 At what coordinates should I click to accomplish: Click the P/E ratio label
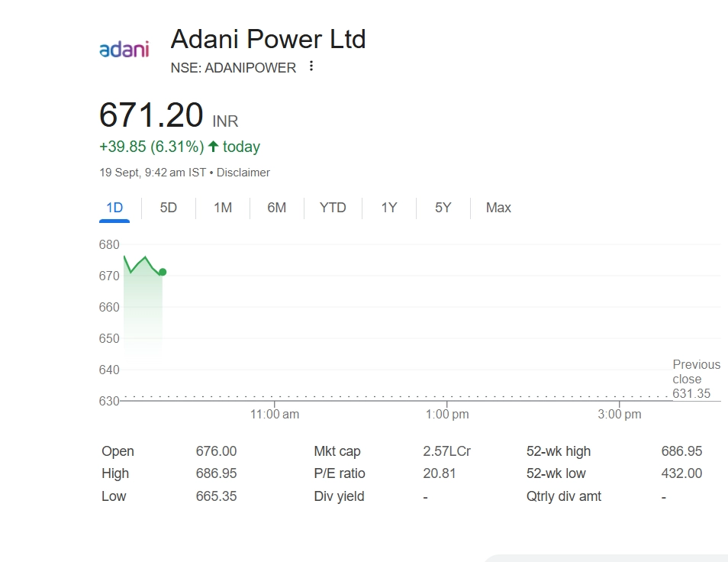click(340, 473)
